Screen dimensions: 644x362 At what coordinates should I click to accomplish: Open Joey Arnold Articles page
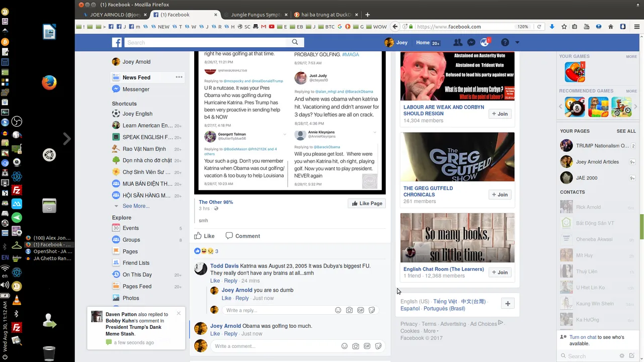click(x=597, y=162)
